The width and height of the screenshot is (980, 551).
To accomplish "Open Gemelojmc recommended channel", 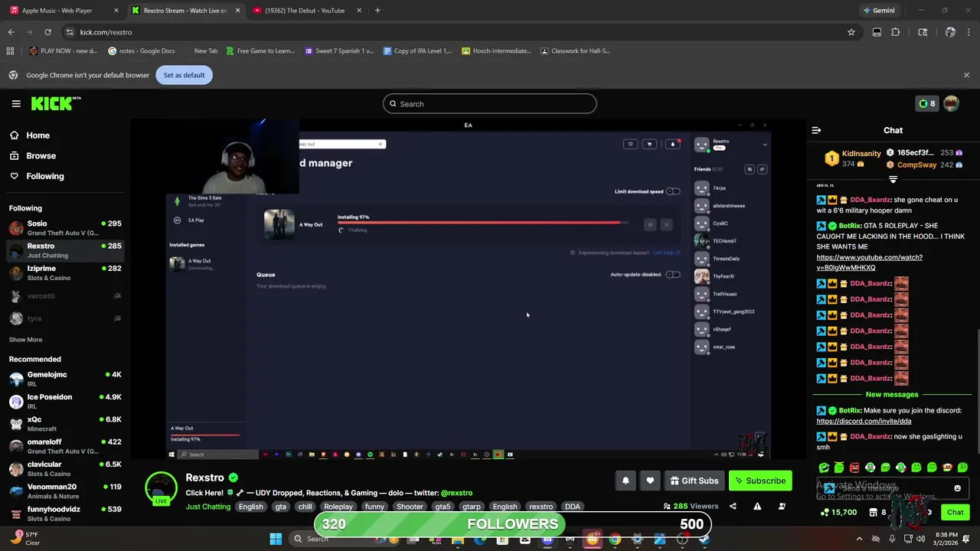I will click(x=65, y=379).
